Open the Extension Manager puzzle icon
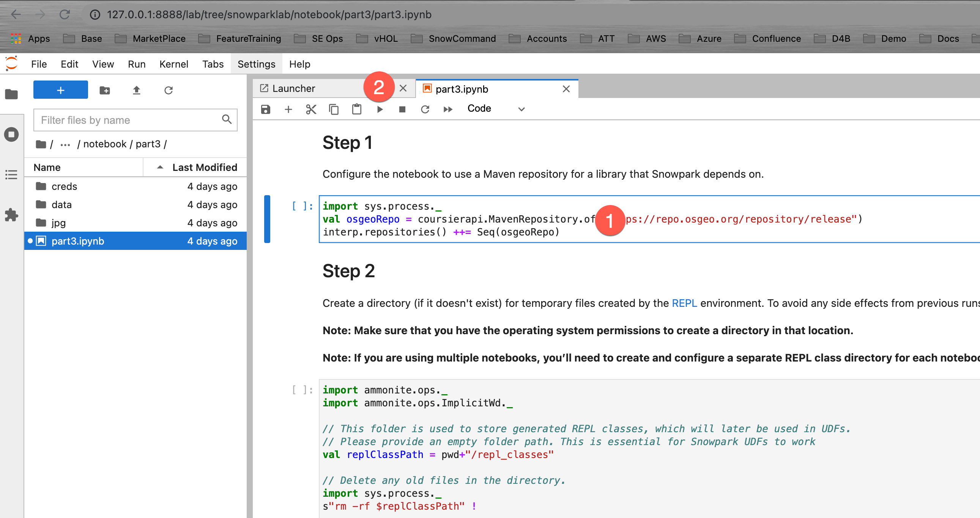Image resolution: width=980 pixels, height=518 pixels. 11,215
